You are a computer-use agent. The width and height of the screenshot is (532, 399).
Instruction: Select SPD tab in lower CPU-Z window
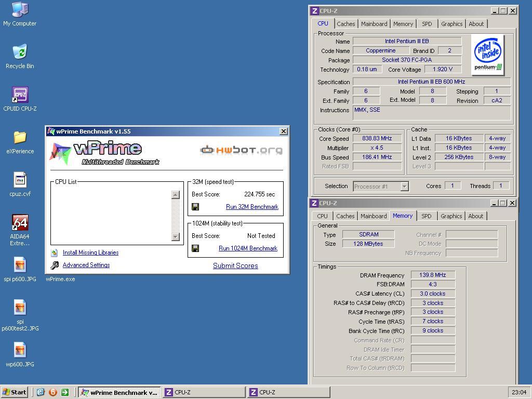[426, 216]
